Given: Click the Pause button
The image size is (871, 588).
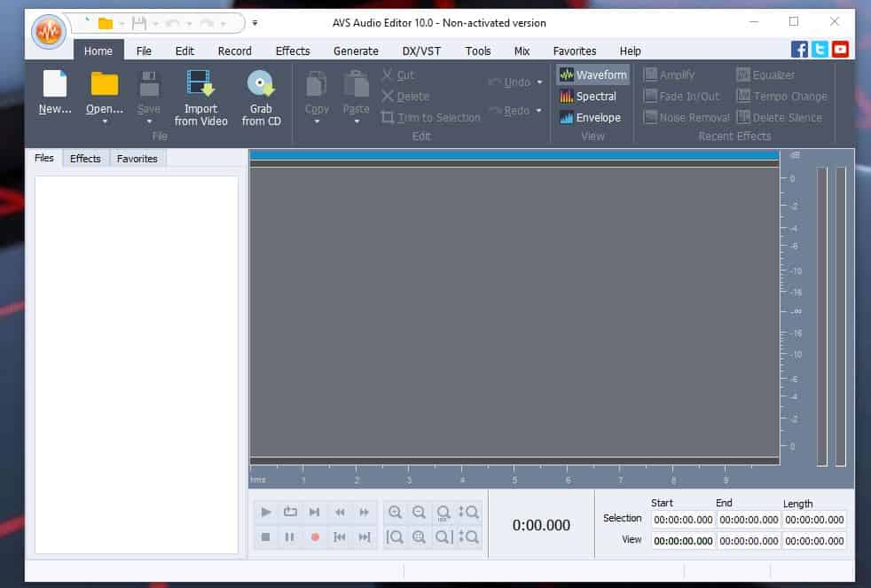Looking at the screenshot, I should [289, 537].
